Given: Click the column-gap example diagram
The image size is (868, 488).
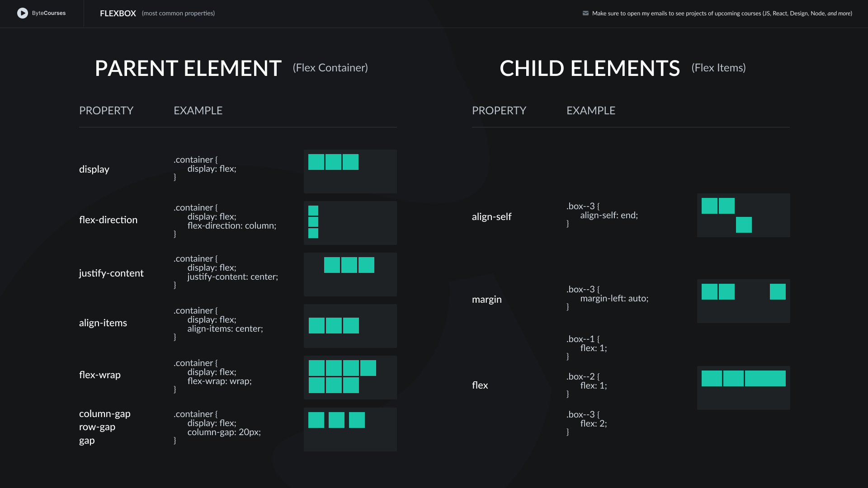Looking at the screenshot, I should [350, 429].
